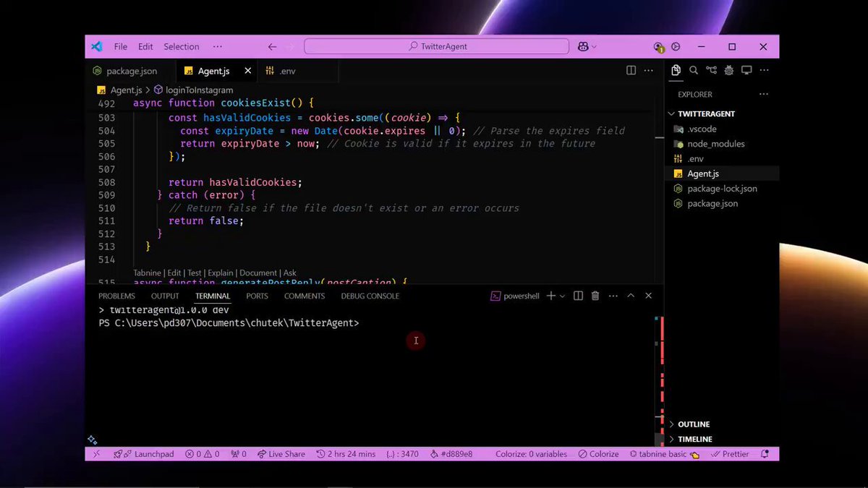
Task: Go back with the navigation arrow
Action: (x=272, y=46)
